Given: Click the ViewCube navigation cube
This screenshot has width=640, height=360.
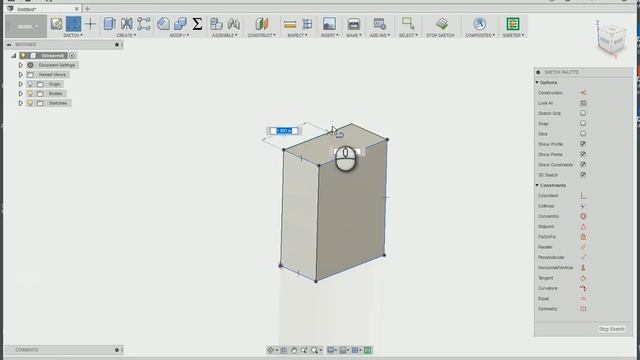Looking at the screenshot, I should 611,40.
